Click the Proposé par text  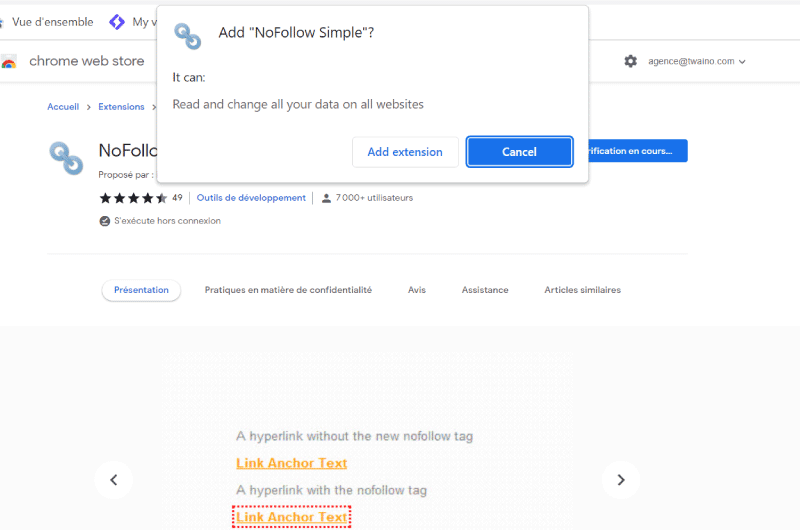[x=126, y=175]
